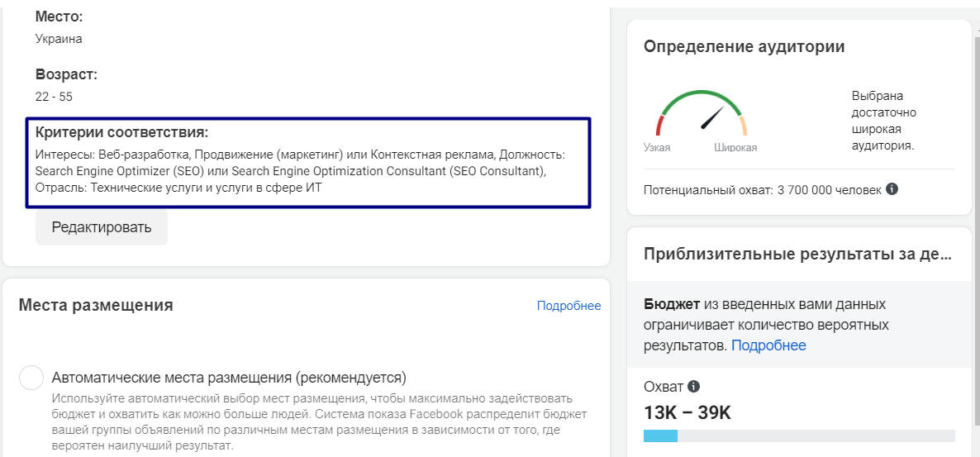Click the Приблизительные результаты panel heading
This screenshot has height=457, width=980.
point(798,255)
